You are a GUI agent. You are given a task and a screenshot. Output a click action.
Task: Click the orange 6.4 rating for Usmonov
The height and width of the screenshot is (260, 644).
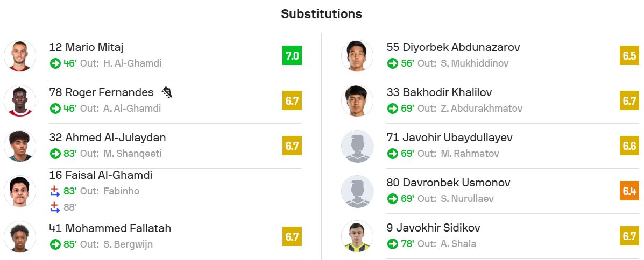point(629,191)
